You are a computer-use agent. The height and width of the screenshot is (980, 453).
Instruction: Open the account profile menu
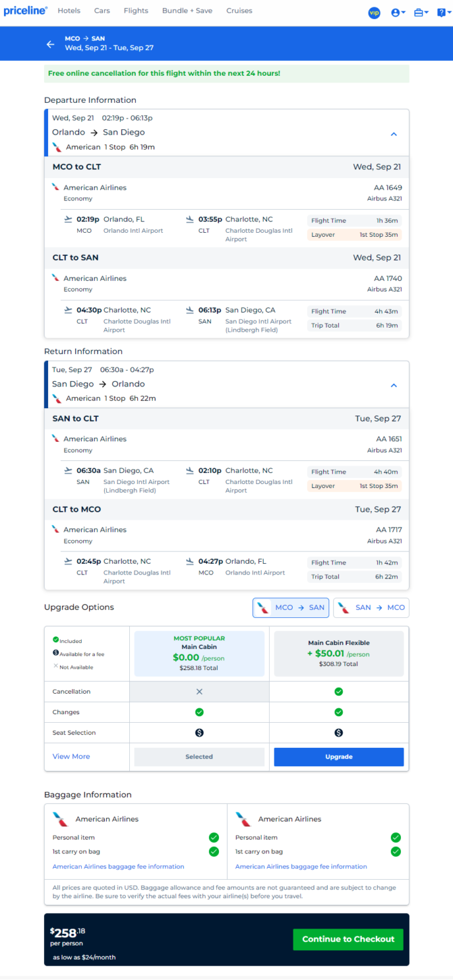pyautogui.click(x=398, y=13)
